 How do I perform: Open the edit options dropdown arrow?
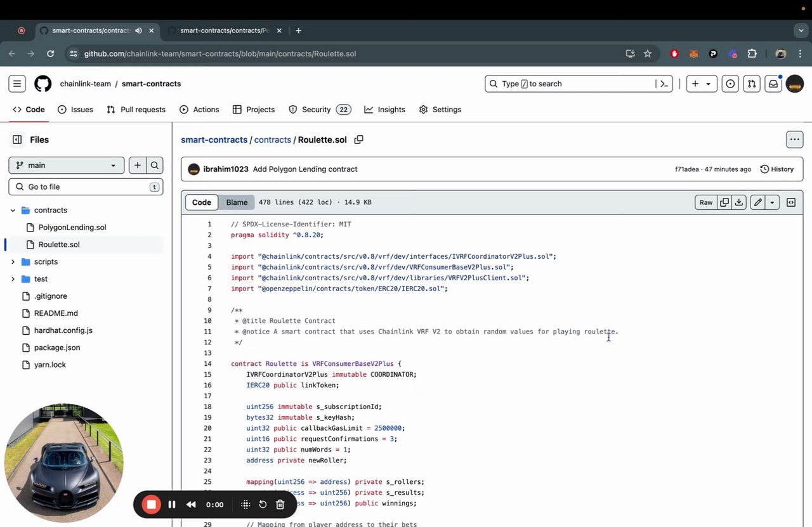point(772,202)
